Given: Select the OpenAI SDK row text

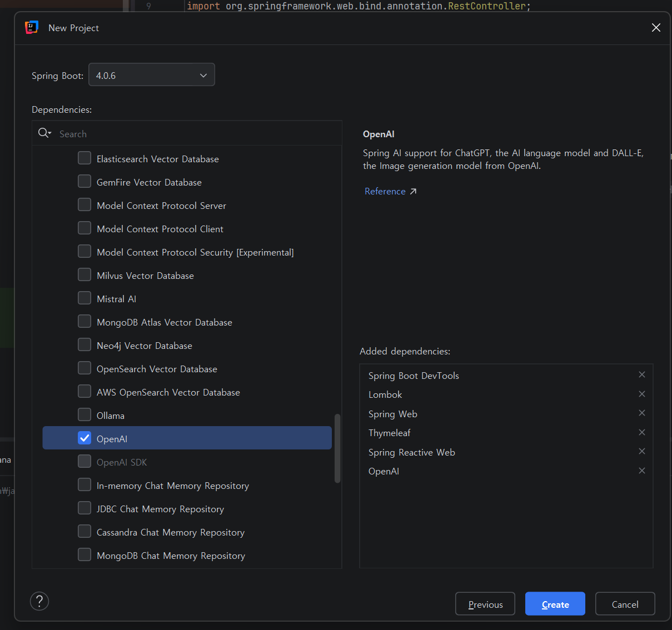Looking at the screenshot, I should [x=122, y=462].
